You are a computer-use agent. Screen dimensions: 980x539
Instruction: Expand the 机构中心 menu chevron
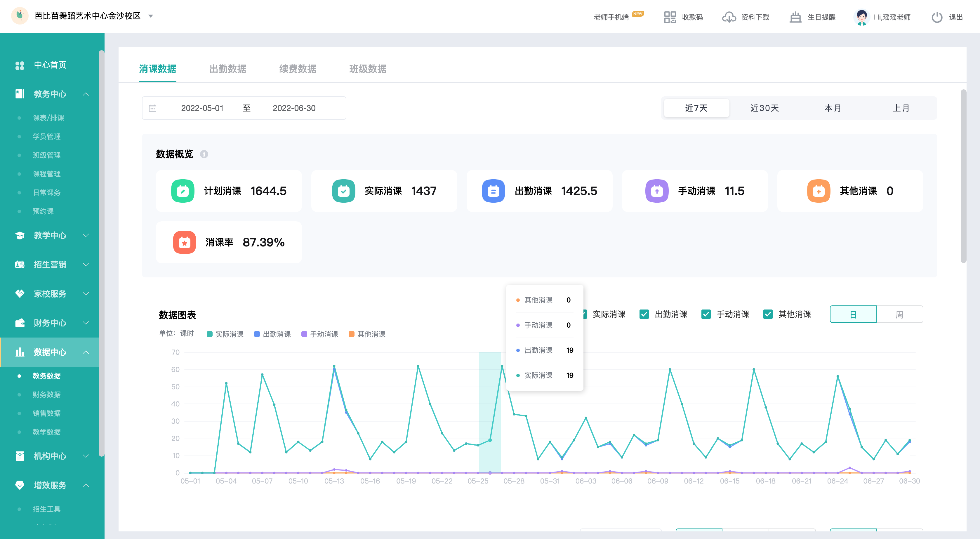click(86, 456)
